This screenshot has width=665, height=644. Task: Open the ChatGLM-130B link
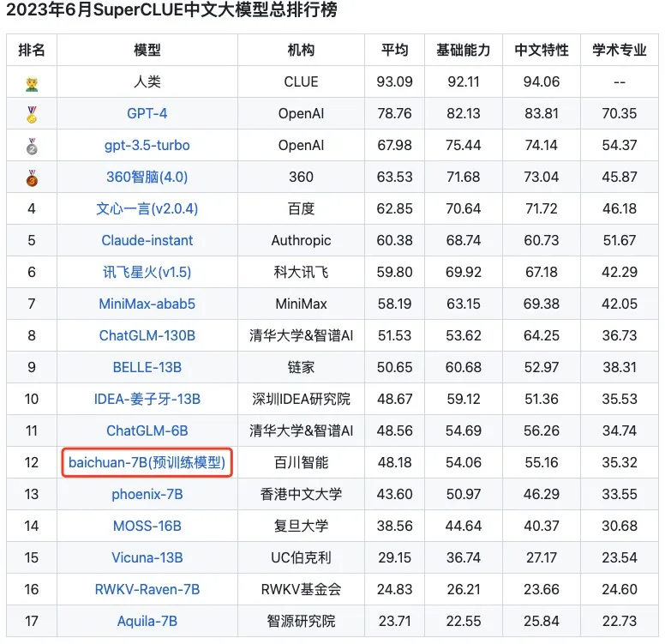click(147, 336)
